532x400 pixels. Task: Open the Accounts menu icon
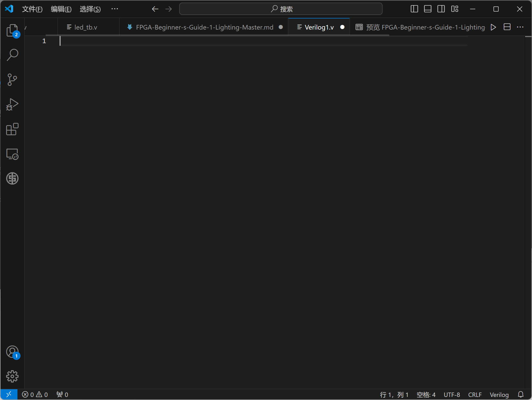tap(12, 352)
